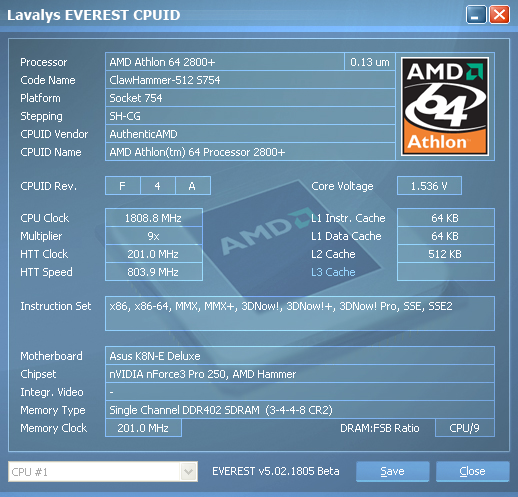Click the AMD Athlon 64 logo
Screen dimensions: 518x497
click(x=445, y=106)
